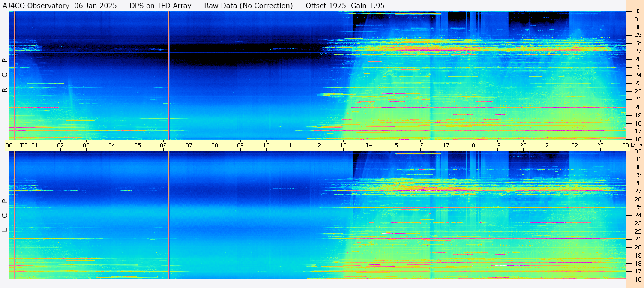Click the 23 MHz label in LCP panel

pos(638,223)
